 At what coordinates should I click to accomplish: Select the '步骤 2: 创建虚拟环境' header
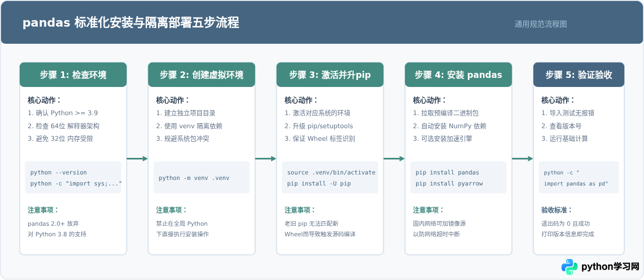(202, 75)
